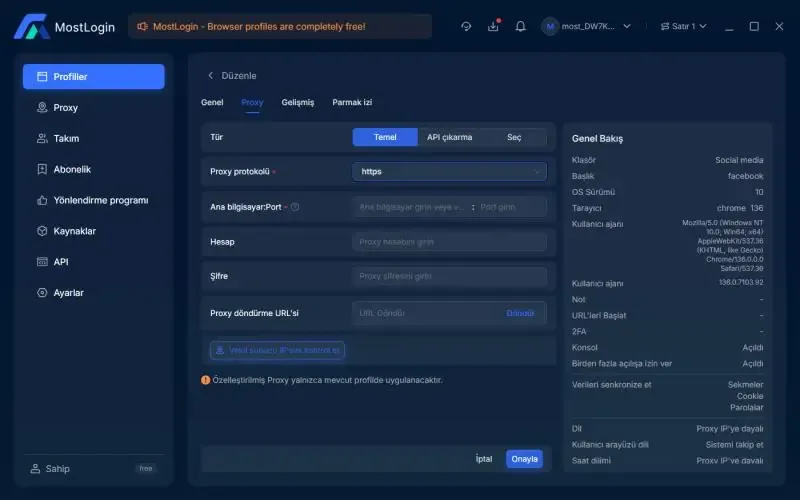Click the 136.0.7103.92 version value
800x500 pixels.
tap(741, 282)
